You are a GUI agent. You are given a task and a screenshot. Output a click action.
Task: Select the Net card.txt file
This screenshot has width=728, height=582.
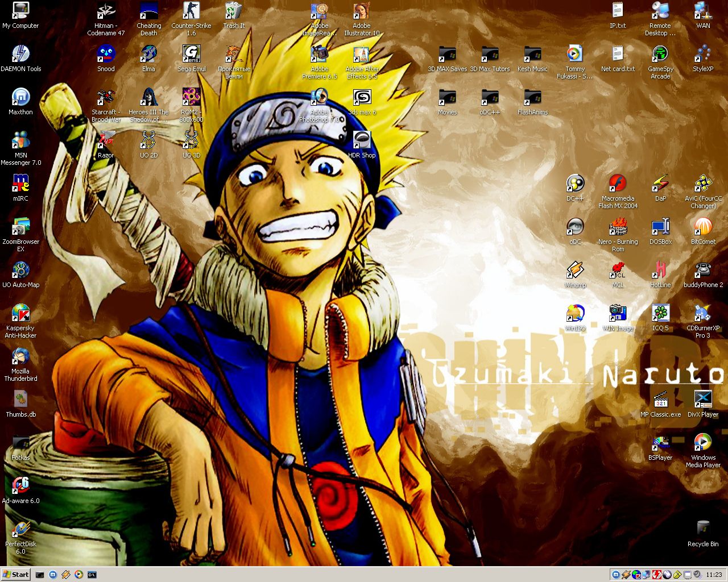[x=618, y=59]
